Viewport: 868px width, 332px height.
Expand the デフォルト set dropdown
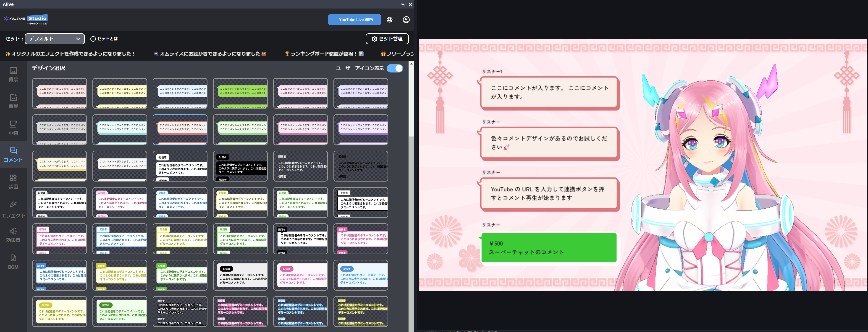pyautogui.click(x=54, y=39)
